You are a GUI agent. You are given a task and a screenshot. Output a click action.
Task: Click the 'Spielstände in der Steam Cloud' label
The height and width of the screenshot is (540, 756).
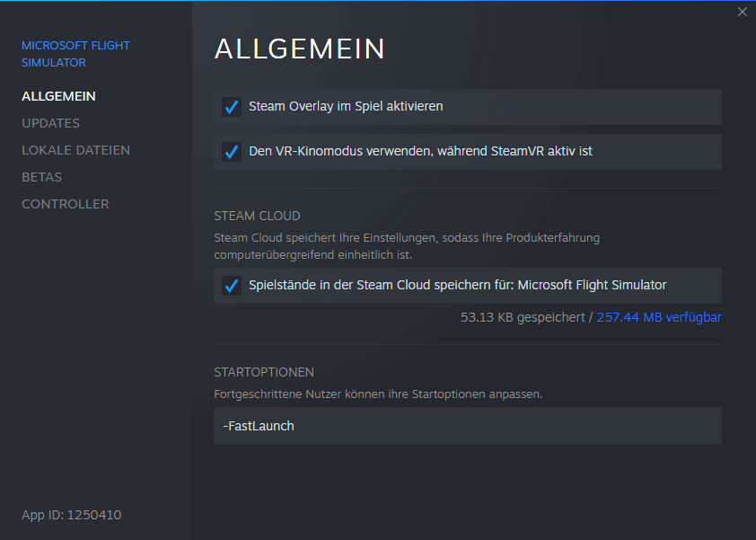[x=457, y=286]
